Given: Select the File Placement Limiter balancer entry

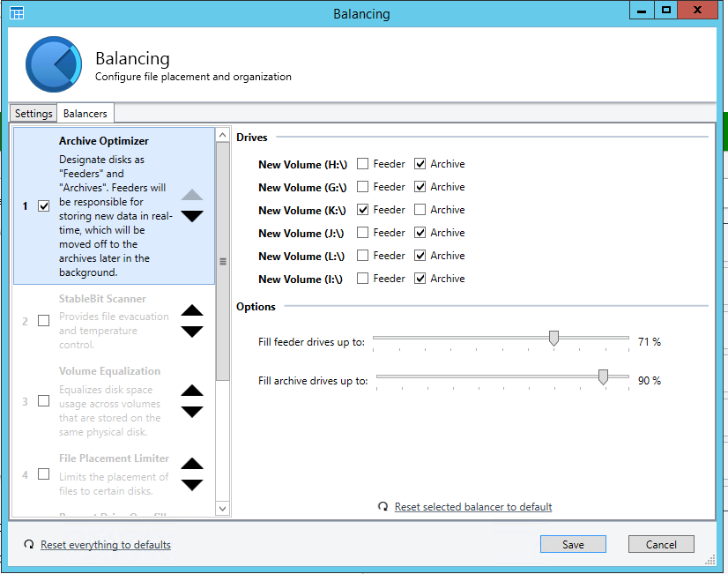Looking at the screenshot, I should 115,474.
